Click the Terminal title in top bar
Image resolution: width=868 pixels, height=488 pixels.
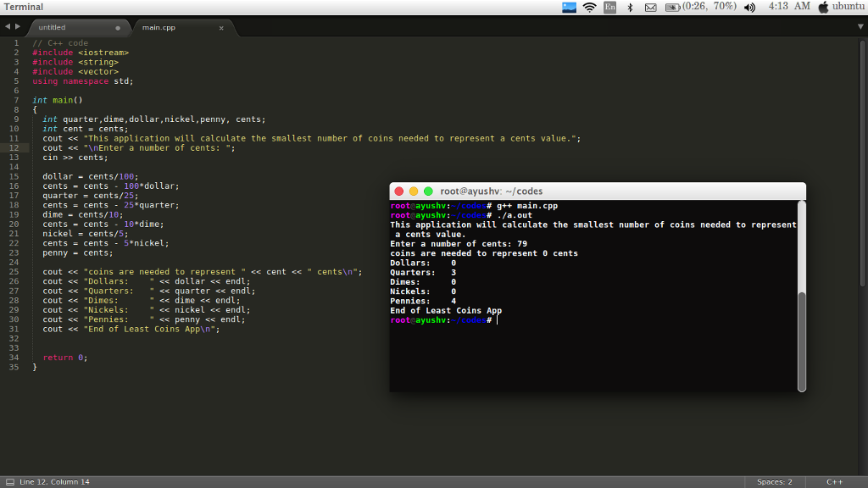click(23, 7)
